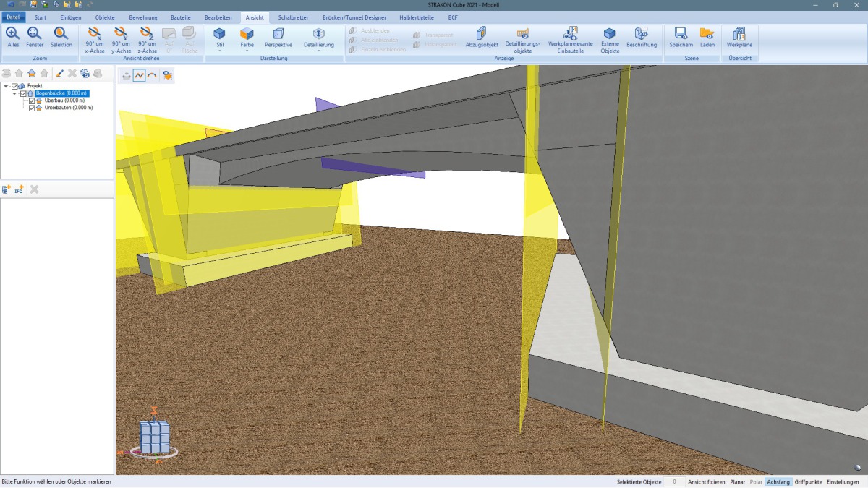Switch to the Bewehrung ribbon tab
Image resolution: width=868 pixels, height=488 pixels.
[x=143, y=17]
